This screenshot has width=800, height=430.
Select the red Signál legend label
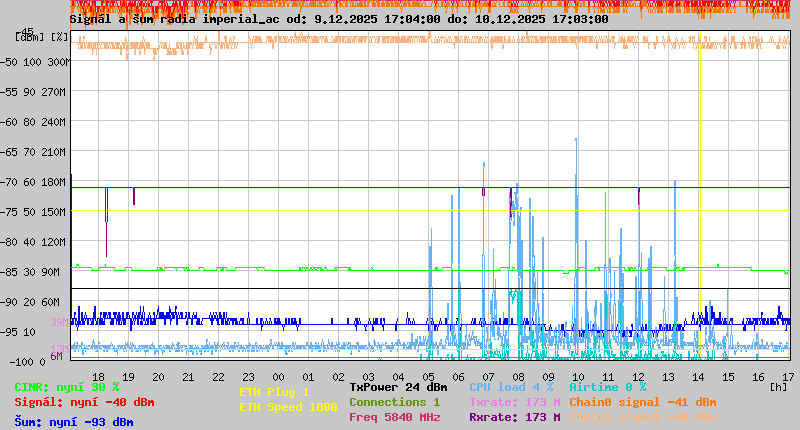84,402
